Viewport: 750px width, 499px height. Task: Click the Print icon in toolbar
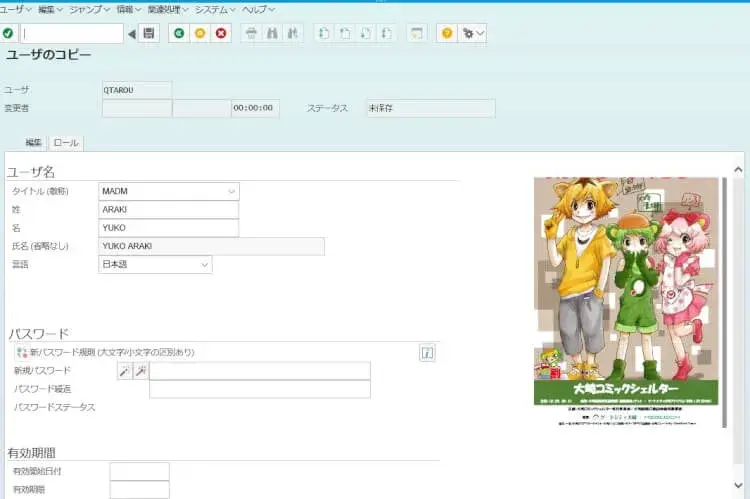tap(252, 33)
